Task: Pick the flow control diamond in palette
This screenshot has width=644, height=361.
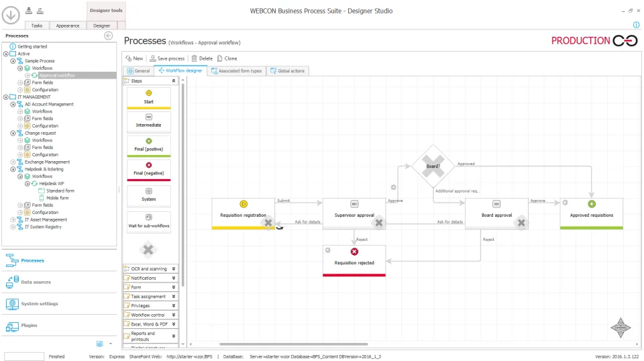Action: click(148, 250)
